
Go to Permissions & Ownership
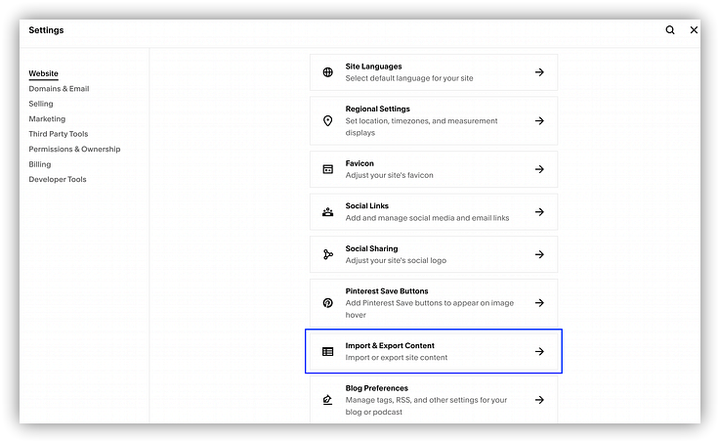click(x=74, y=149)
